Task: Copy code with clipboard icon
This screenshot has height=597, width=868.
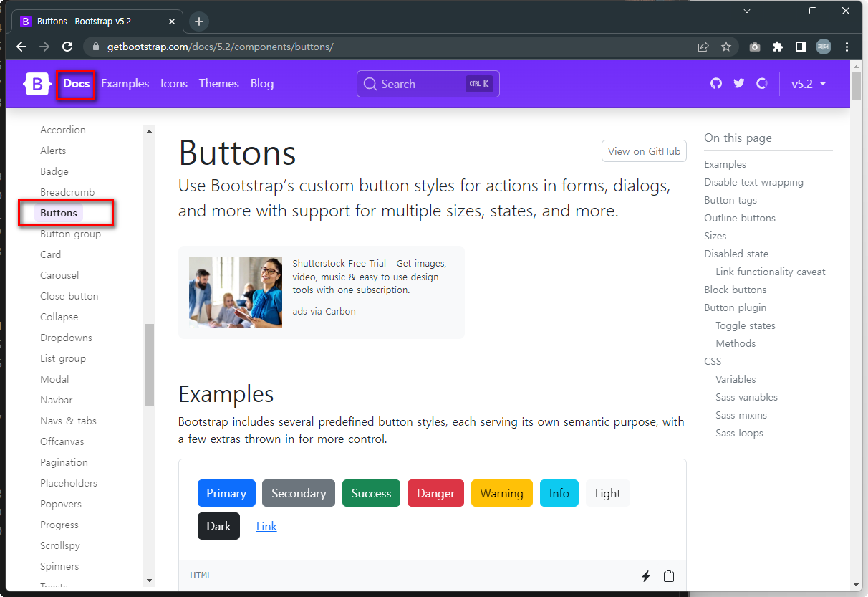Action: [x=669, y=576]
